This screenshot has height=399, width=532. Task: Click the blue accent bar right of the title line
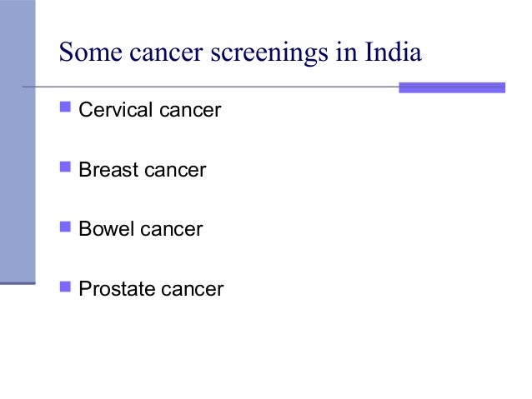point(452,87)
